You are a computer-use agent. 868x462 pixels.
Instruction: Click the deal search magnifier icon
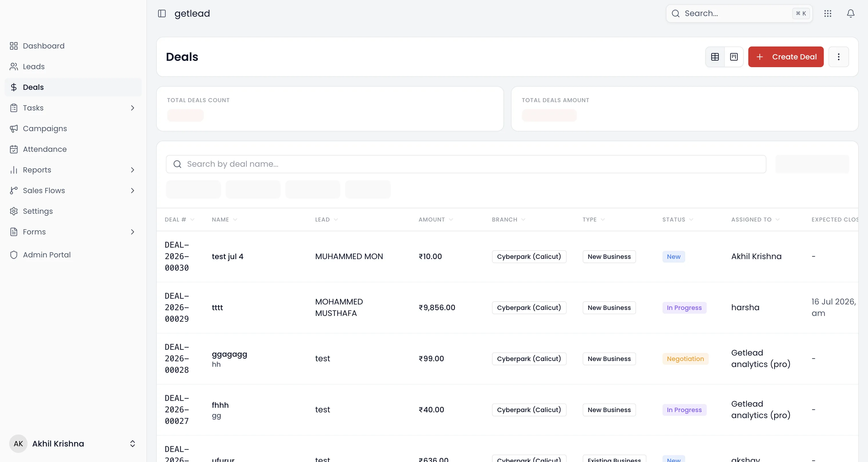[x=177, y=164]
